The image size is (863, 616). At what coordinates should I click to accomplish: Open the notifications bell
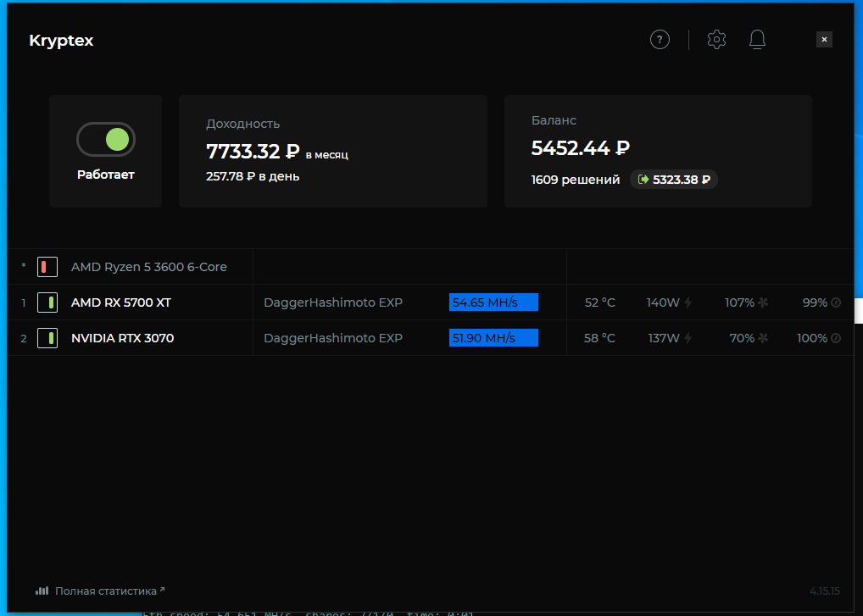point(757,40)
